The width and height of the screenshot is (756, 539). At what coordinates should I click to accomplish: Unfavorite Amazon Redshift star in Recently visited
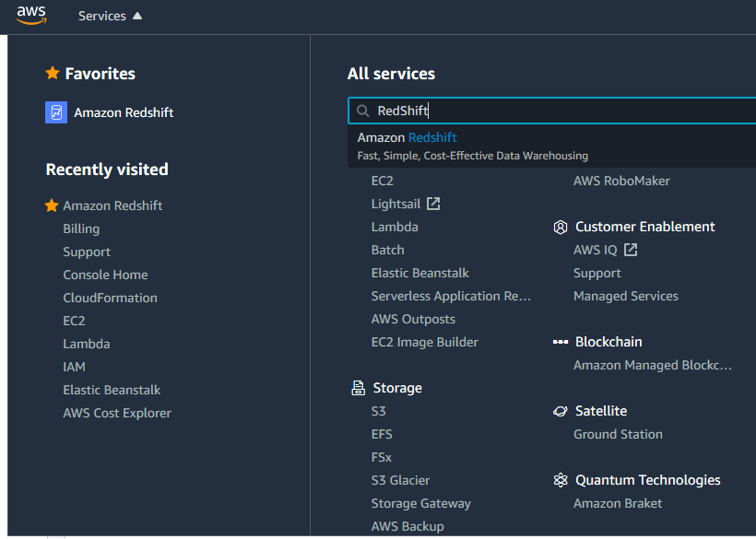tap(52, 205)
